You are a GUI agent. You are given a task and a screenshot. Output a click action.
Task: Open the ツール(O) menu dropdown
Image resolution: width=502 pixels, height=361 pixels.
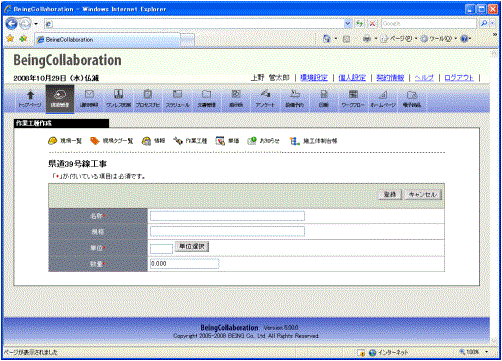tap(439, 39)
